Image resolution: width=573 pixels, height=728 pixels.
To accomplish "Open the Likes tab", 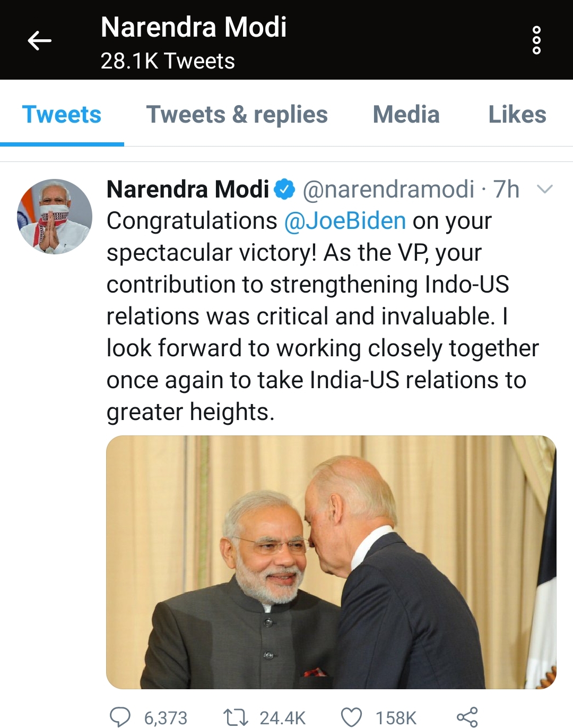I will [517, 115].
